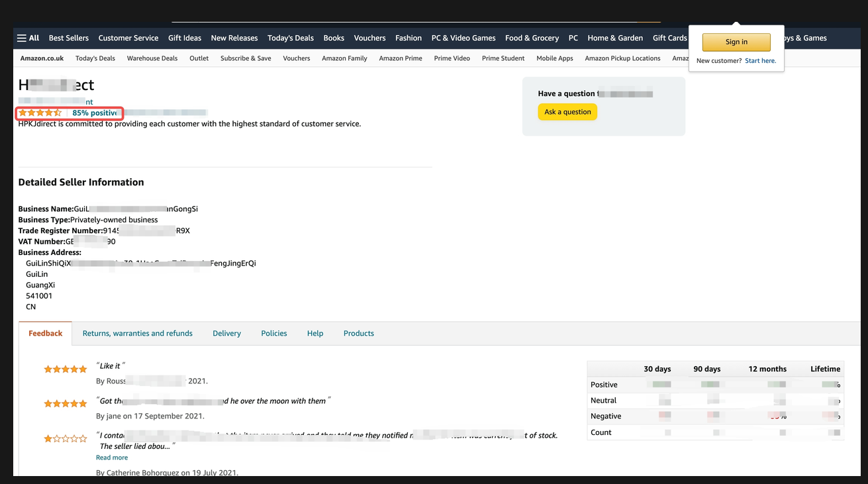Select the Policies tab
Viewport: 868px width, 484px height.
point(274,333)
